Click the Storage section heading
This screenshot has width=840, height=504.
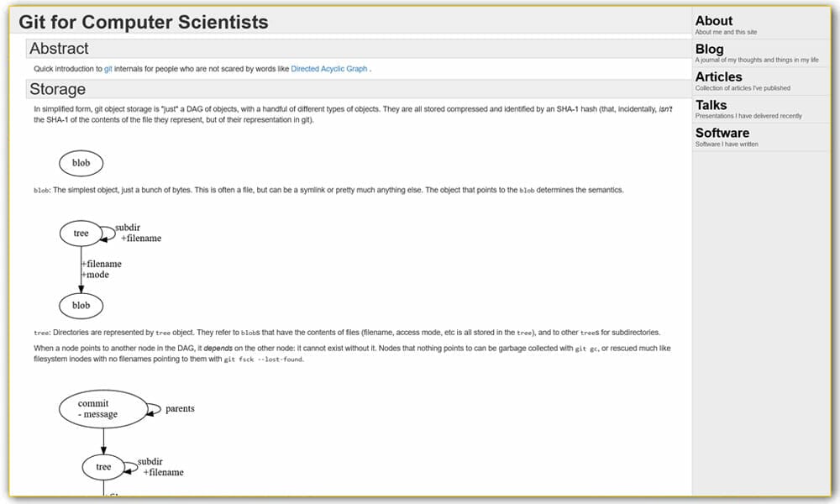click(57, 89)
